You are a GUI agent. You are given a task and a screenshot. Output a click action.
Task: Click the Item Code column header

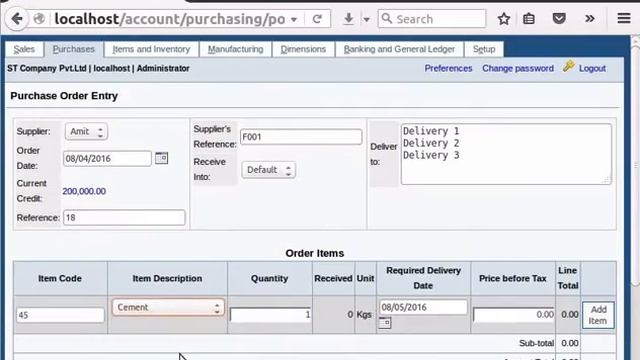60,278
